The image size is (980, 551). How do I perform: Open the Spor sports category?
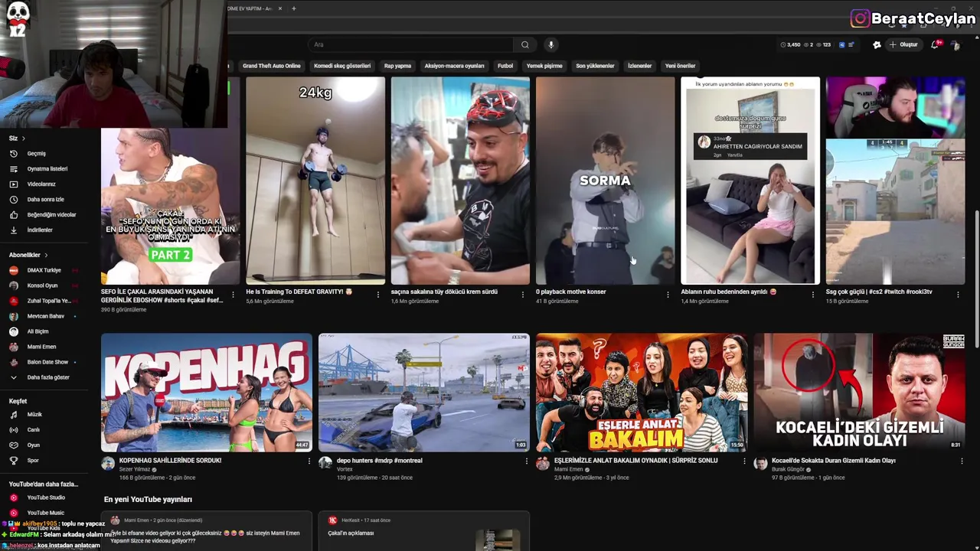tap(33, 460)
